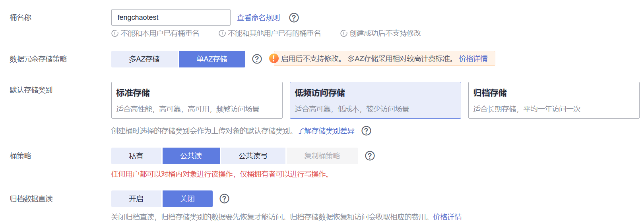Click help icon beside 归档数据直读 关闭 option
Viewport: 644px width, 223px height.
click(224, 199)
